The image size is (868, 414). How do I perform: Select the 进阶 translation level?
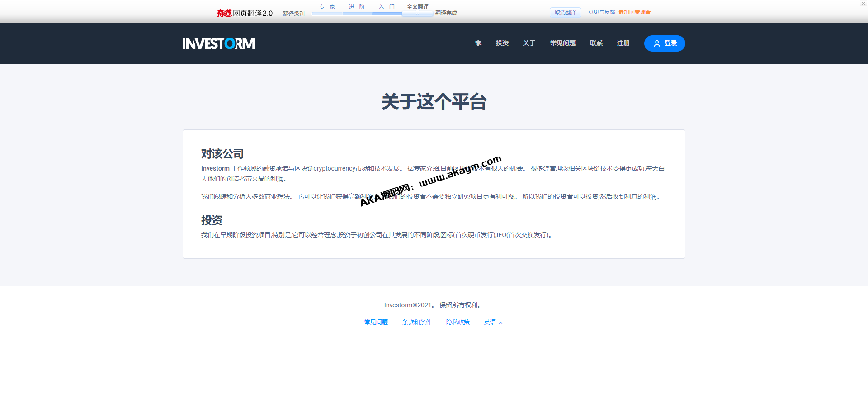click(357, 7)
